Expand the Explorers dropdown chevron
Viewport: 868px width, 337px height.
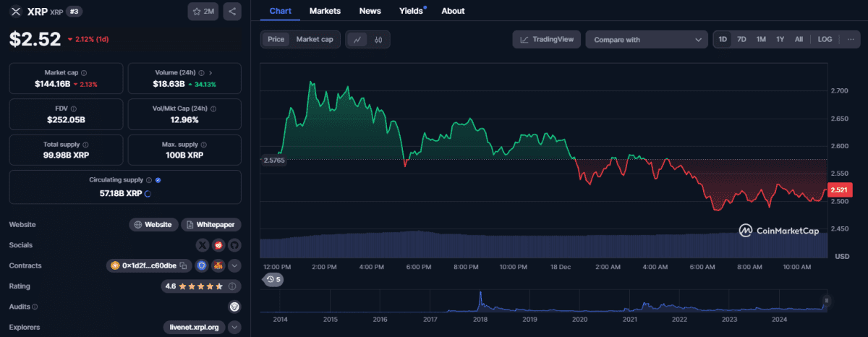coord(234,327)
